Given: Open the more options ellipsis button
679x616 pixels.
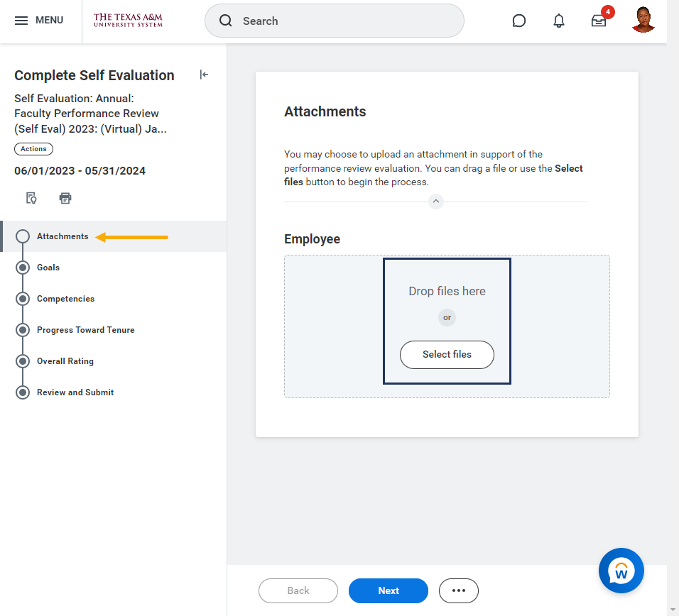Looking at the screenshot, I should tap(458, 590).
